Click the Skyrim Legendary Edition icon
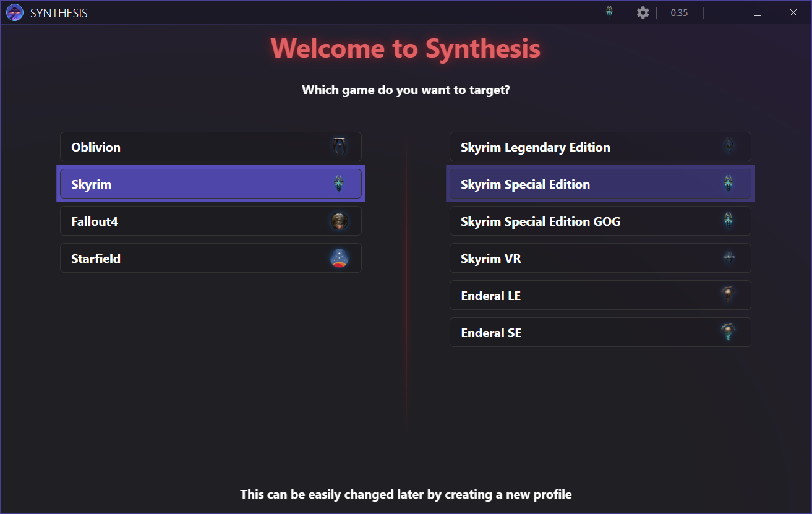The height and width of the screenshot is (514, 812). click(729, 147)
